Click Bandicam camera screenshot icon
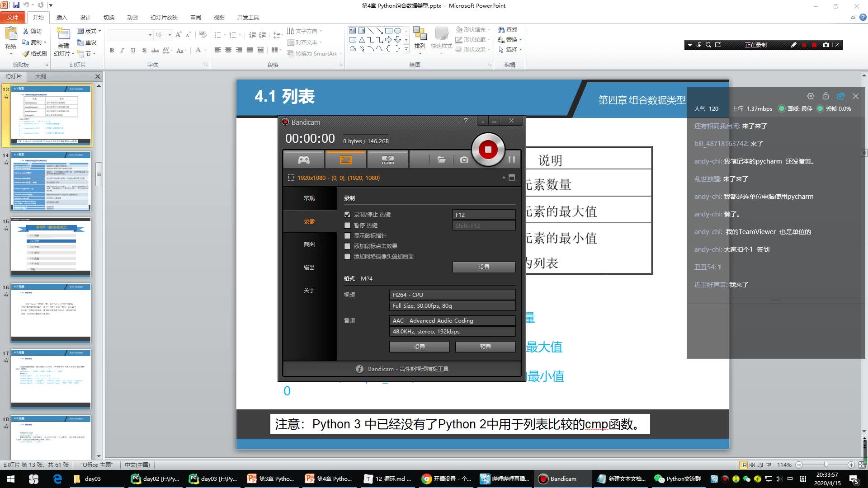The width and height of the screenshot is (868, 488). (464, 160)
